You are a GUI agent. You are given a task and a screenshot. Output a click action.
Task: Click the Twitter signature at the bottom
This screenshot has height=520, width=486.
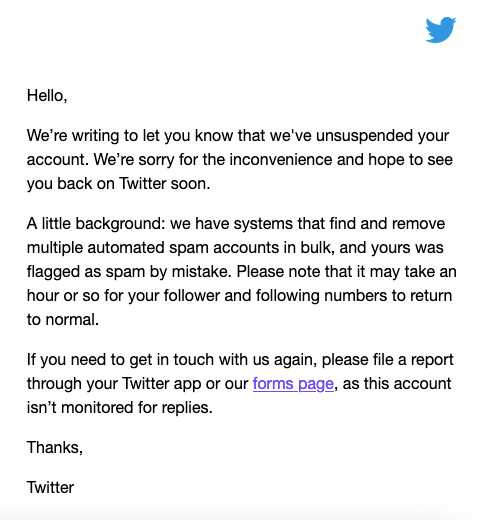(50, 487)
